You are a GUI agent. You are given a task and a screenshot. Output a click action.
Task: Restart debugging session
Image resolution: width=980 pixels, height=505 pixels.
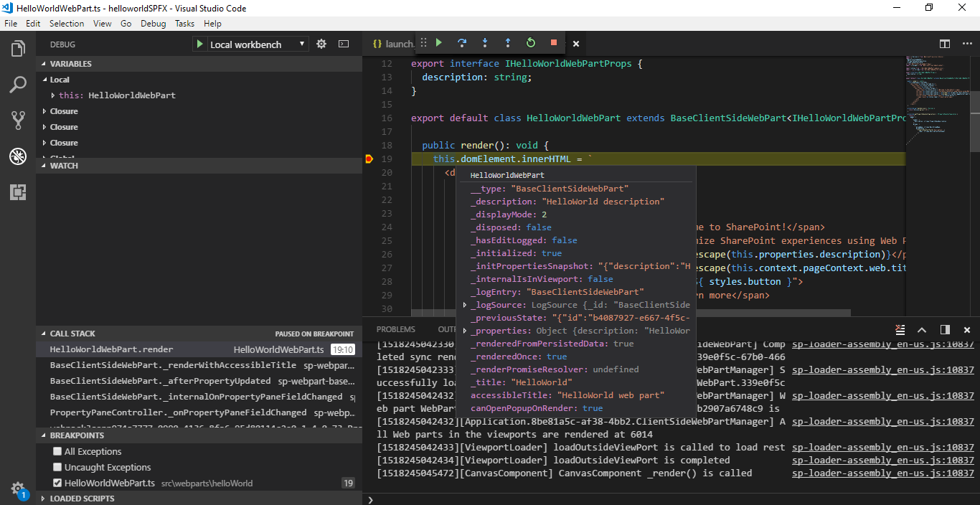coord(531,43)
